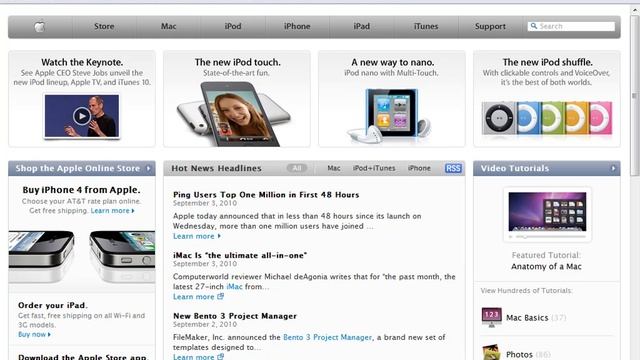Open Ping Users Top One Million headline
The width and height of the screenshot is (640, 360).
click(x=266, y=195)
